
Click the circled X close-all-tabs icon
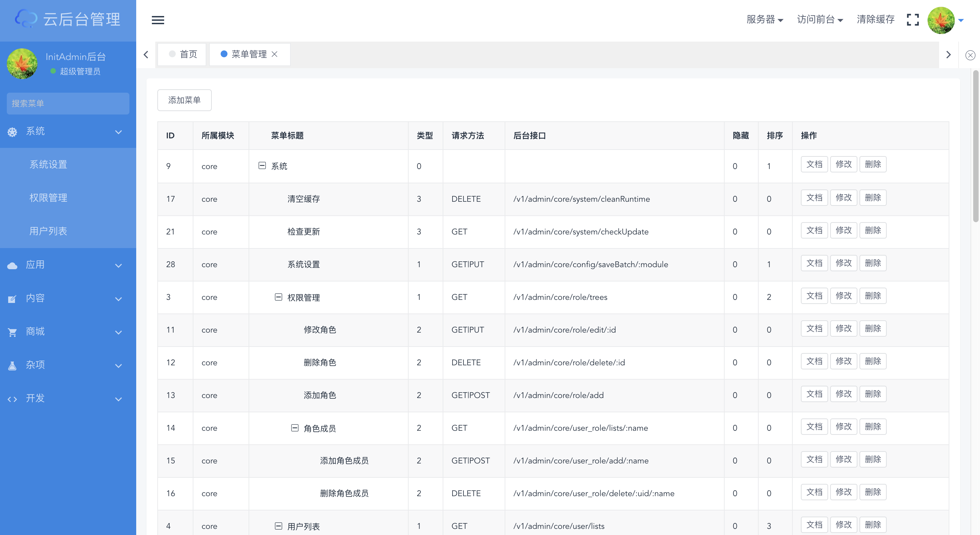tap(970, 55)
